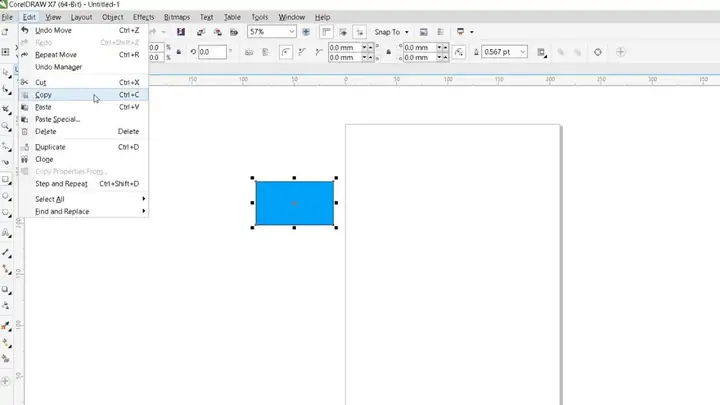Screen dimensions: 720x405
Task: Select the Artistic Media tool
Action: [x=6, y=163]
